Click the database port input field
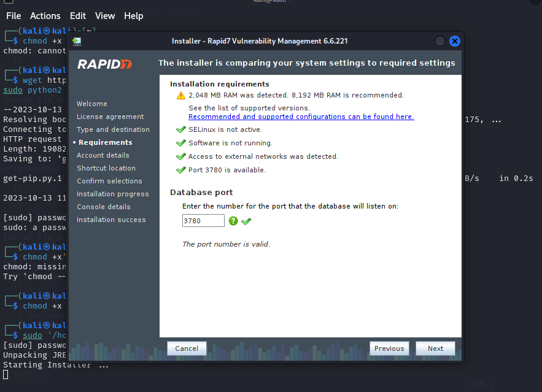 tap(203, 221)
